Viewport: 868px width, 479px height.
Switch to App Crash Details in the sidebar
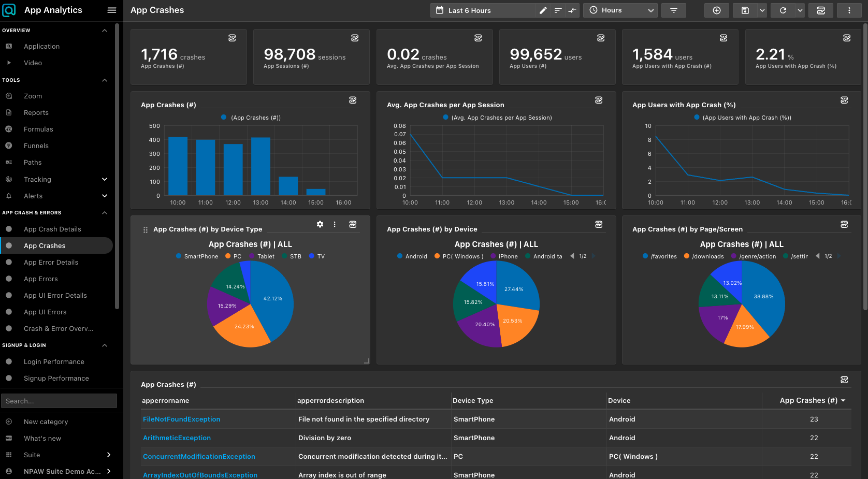52,229
